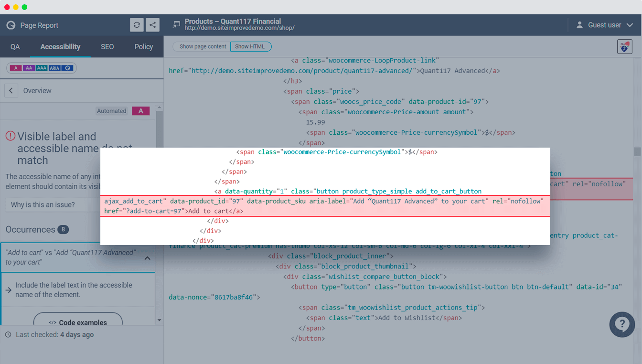The height and width of the screenshot is (364, 642).
Task: Click the Guest user avatar icon
Action: point(580,25)
